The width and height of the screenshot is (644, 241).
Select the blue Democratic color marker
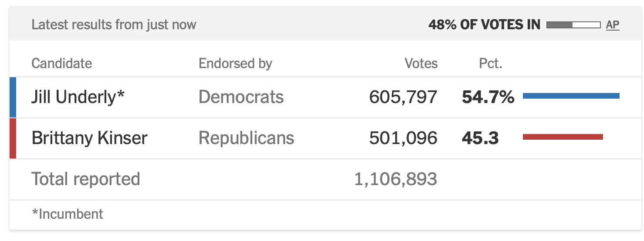[13, 97]
